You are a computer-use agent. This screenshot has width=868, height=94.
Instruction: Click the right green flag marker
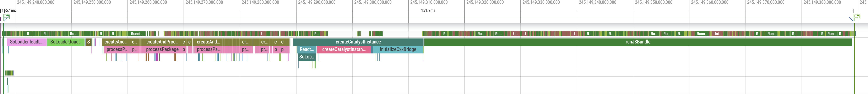[x=857, y=17]
